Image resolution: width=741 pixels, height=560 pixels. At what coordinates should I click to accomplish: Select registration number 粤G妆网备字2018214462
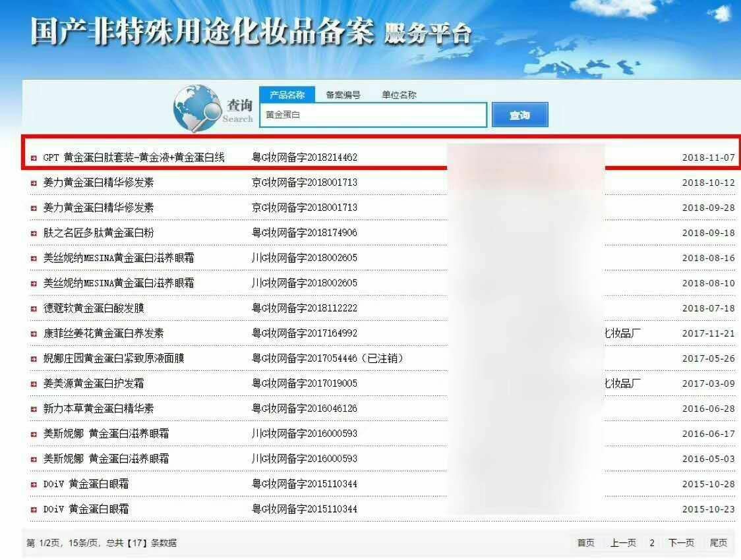coord(305,157)
